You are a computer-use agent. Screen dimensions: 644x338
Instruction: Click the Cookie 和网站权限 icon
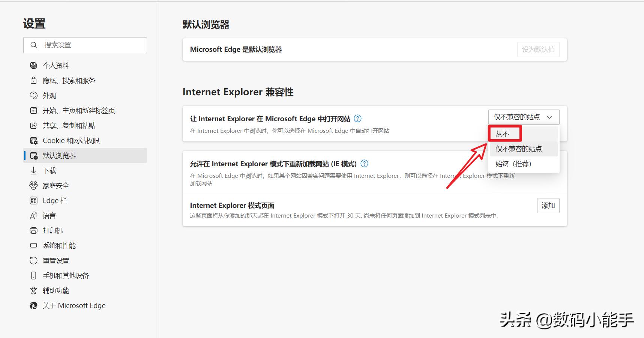(x=34, y=140)
